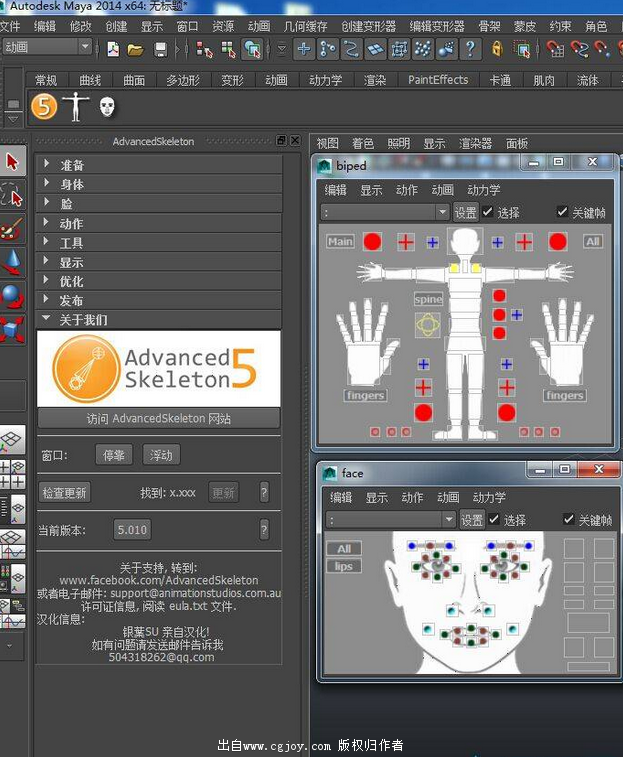Save the scene with the floppy disk icon
623x757 pixels.
[x=160, y=49]
